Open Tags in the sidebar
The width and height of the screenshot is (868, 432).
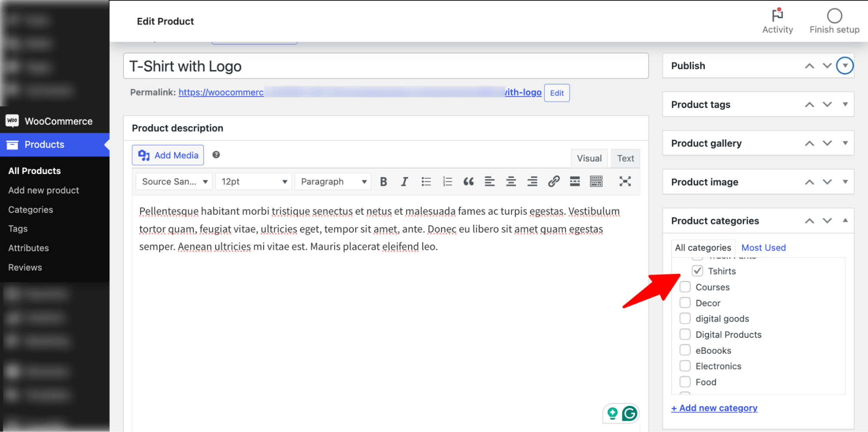18,229
